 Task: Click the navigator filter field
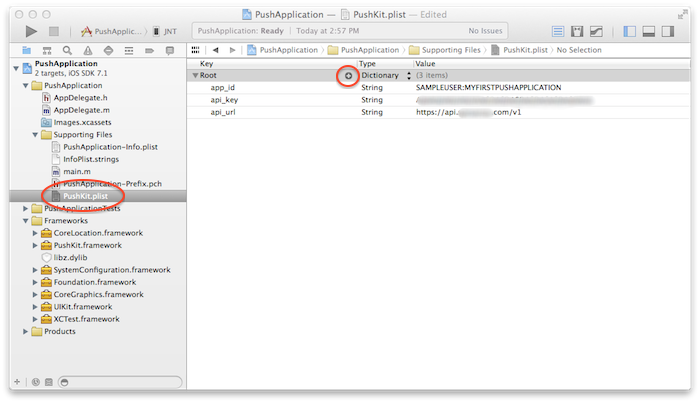point(120,382)
